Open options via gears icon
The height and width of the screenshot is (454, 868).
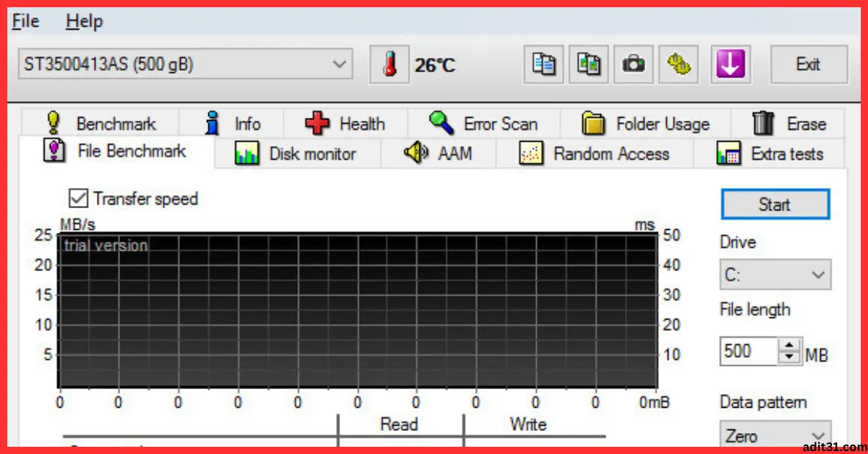(x=679, y=65)
